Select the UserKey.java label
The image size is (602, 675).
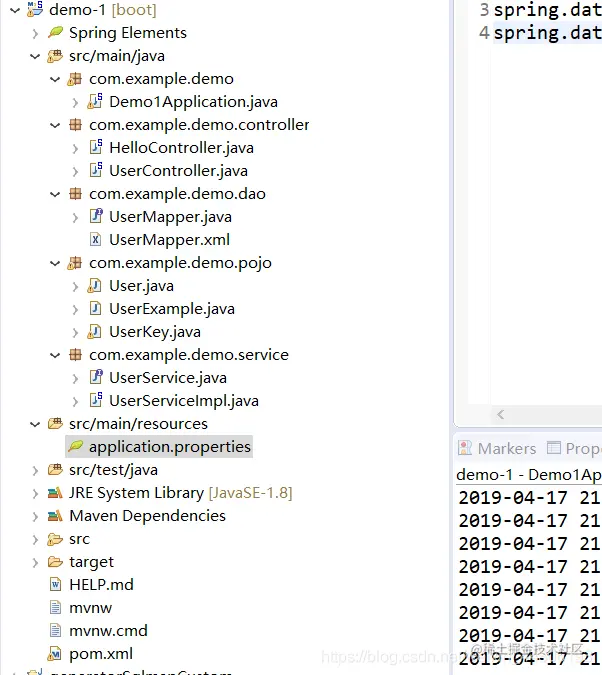click(155, 332)
